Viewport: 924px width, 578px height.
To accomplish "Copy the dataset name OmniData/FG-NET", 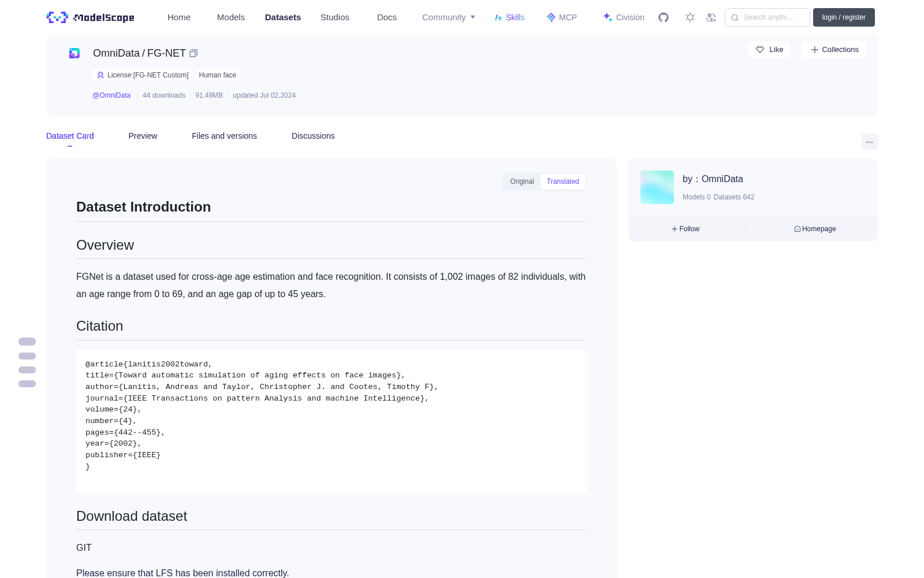I will click(193, 53).
